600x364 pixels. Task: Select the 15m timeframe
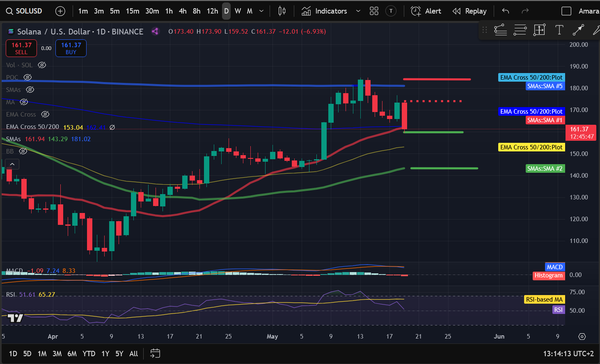tap(133, 11)
